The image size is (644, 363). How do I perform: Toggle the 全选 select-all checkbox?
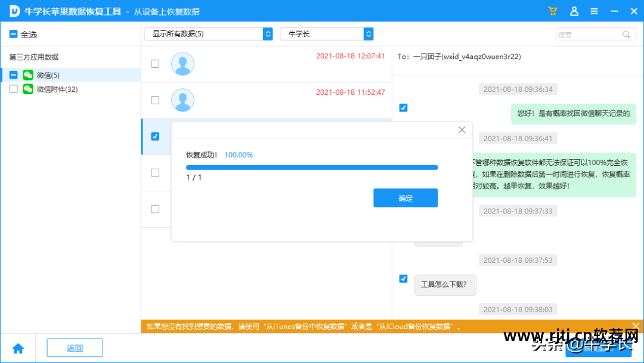12,34
